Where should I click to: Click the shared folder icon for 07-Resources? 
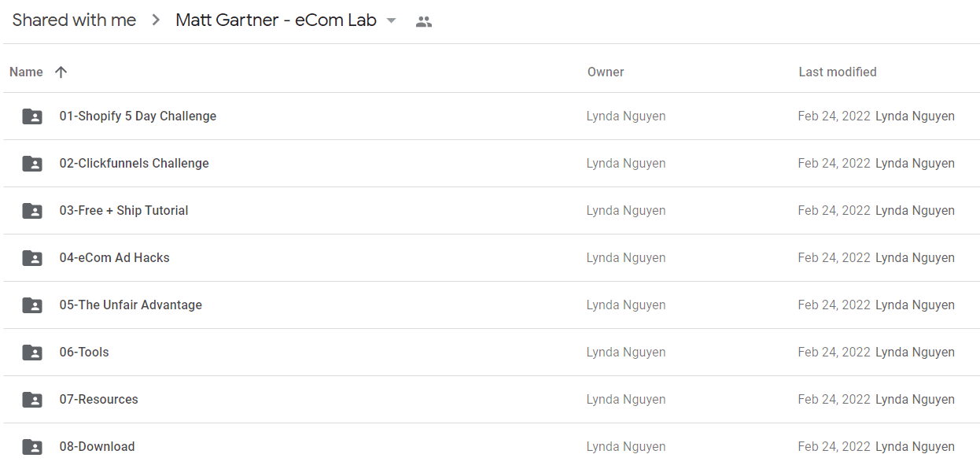pyautogui.click(x=32, y=400)
